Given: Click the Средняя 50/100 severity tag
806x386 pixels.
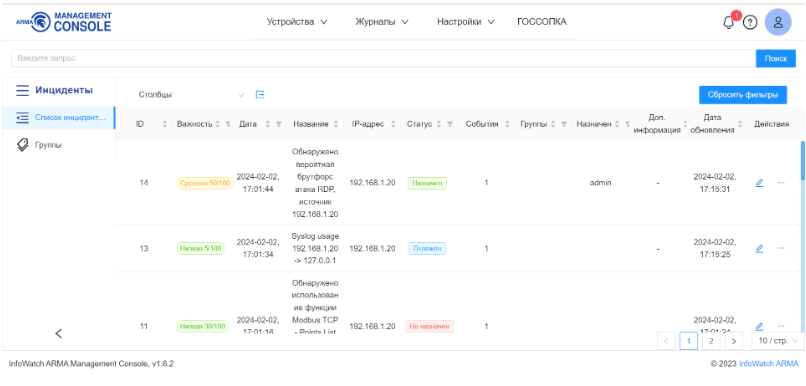Looking at the screenshot, I should 205,183.
